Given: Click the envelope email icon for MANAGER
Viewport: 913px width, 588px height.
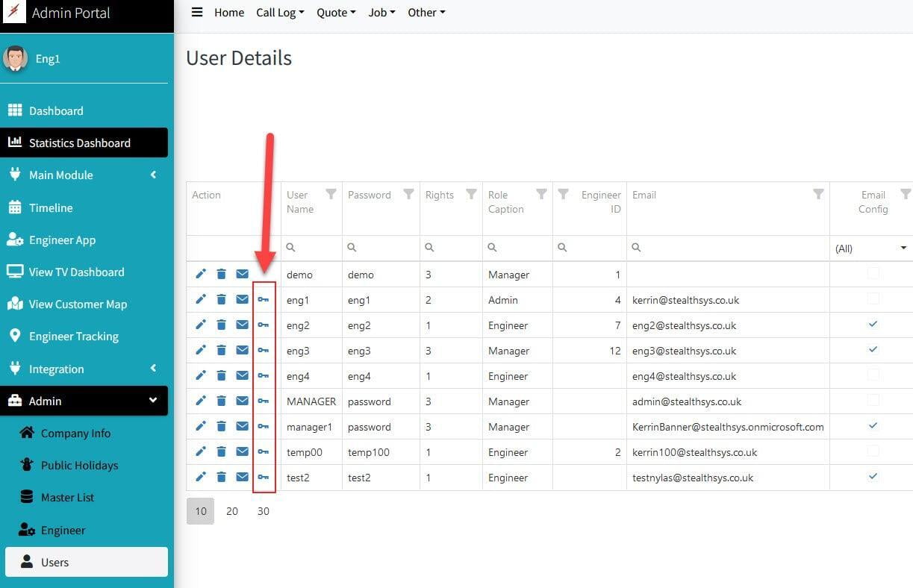Looking at the screenshot, I should (242, 401).
